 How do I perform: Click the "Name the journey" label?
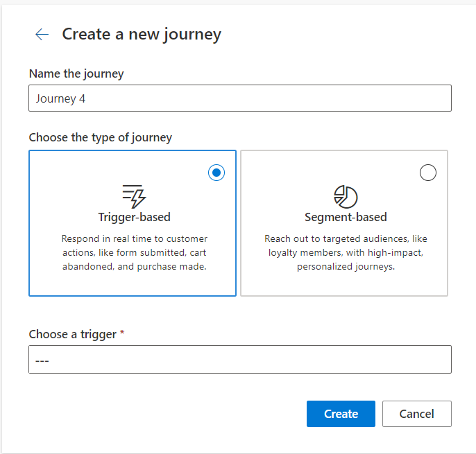(76, 73)
